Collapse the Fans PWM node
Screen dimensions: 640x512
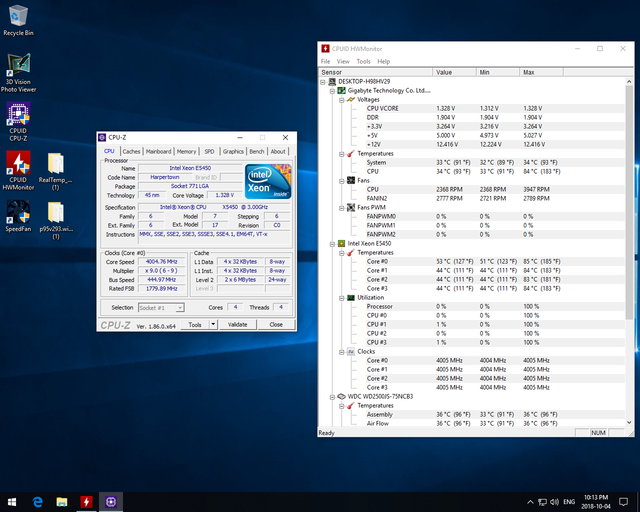click(x=342, y=208)
